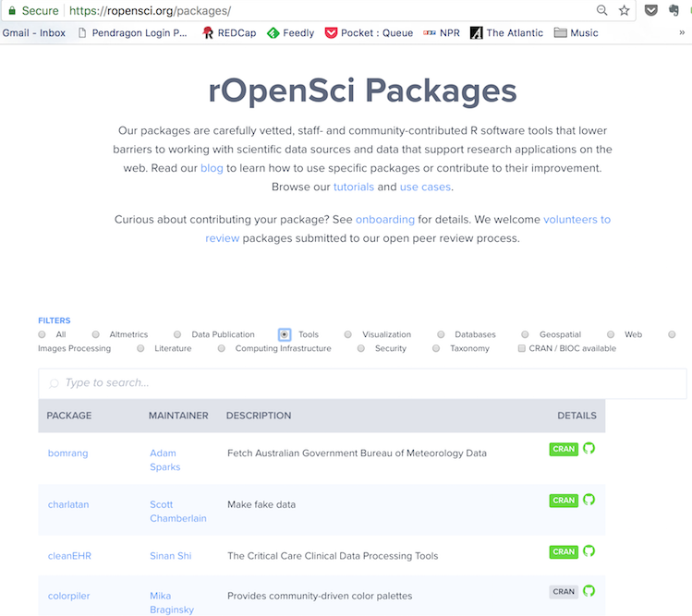Click the ropensci.org URL in address bar
The image size is (692, 616).
pyautogui.click(x=150, y=10)
